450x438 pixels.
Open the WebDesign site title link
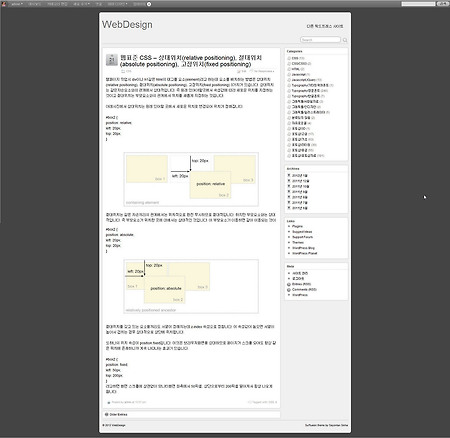pos(127,25)
